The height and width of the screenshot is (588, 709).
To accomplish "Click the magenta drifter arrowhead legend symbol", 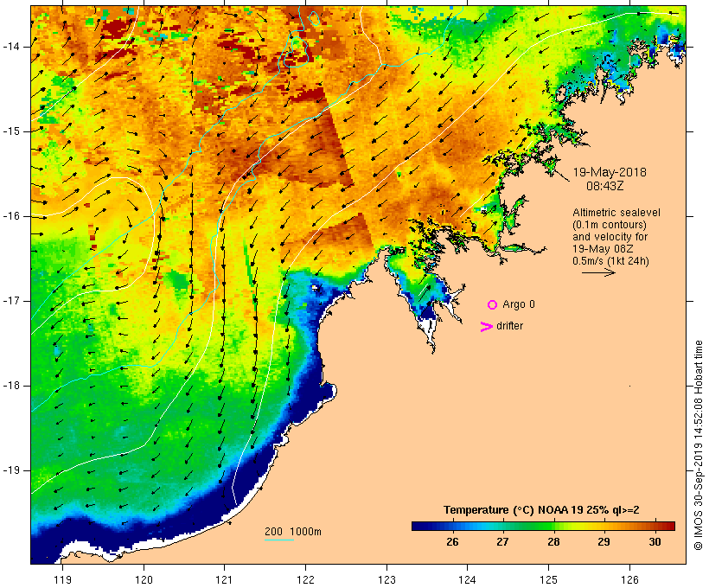I will (x=487, y=327).
